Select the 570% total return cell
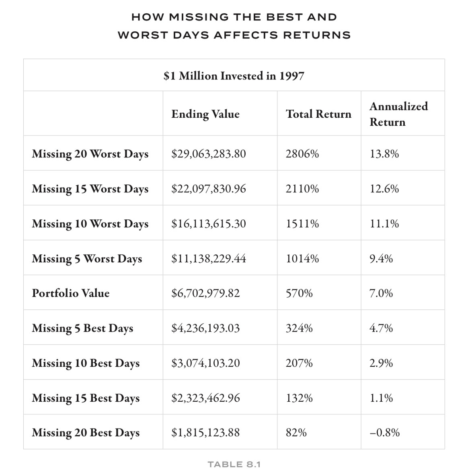 (x=299, y=293)
